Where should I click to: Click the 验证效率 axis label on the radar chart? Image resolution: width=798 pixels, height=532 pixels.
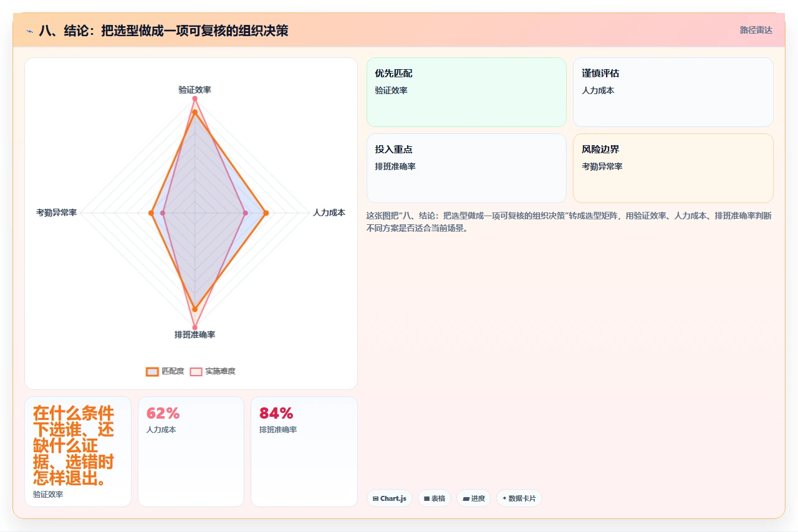(x=195, y=90)
